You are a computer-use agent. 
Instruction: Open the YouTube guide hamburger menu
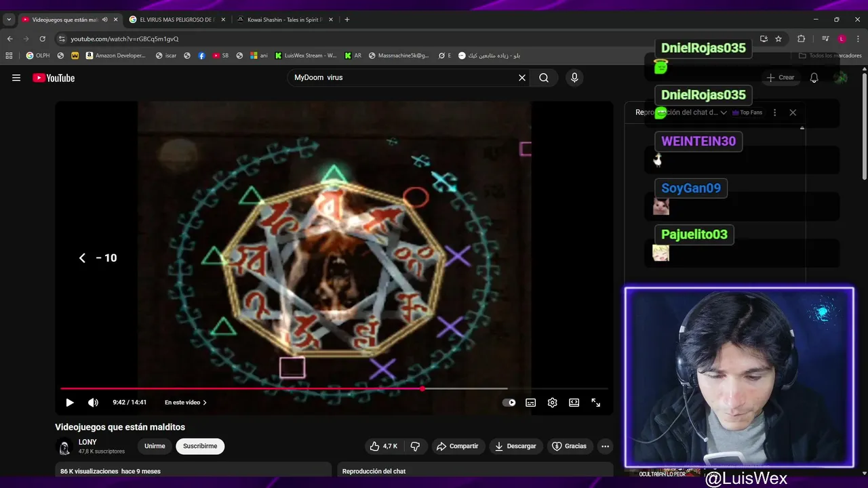coord(16,78)
